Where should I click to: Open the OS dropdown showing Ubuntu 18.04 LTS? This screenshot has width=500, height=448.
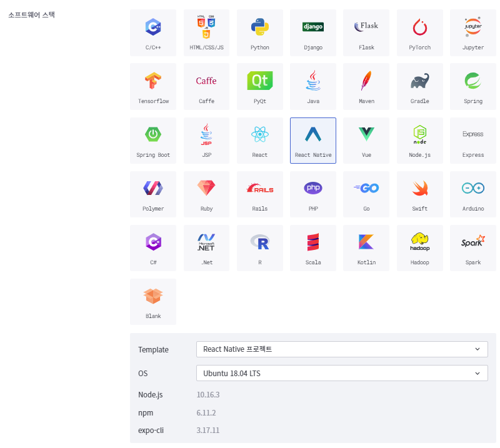(x=342, y=373)
